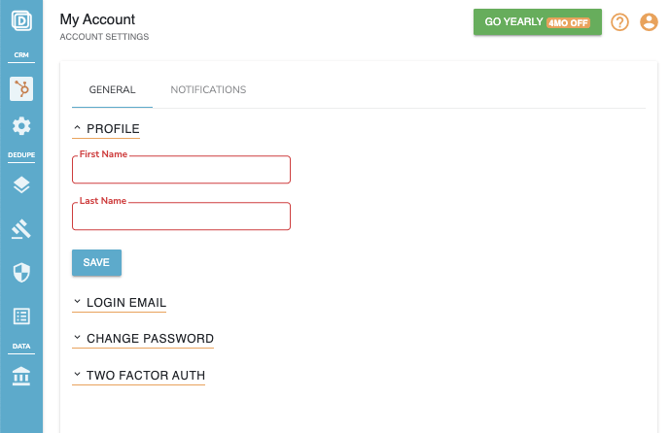The image size is (670, 433).
Task: Click the GO YEARLY upgrade button
Action: pos(537,22)
